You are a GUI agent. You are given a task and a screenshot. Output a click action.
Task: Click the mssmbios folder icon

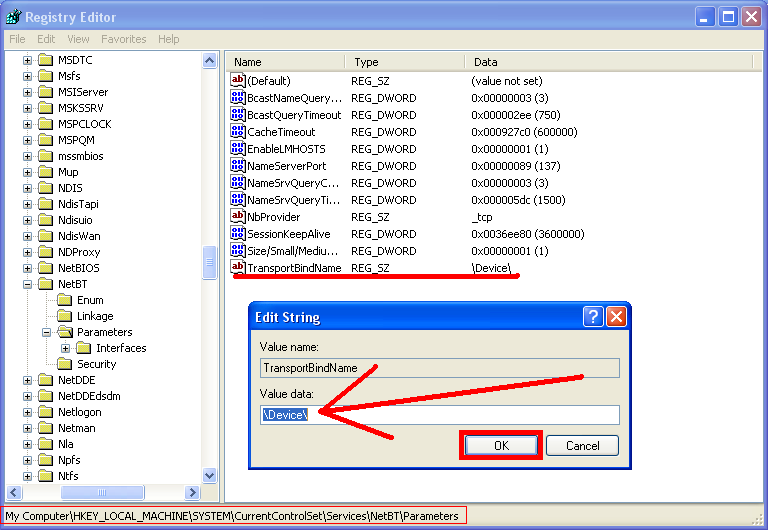(x=46, y=156)
